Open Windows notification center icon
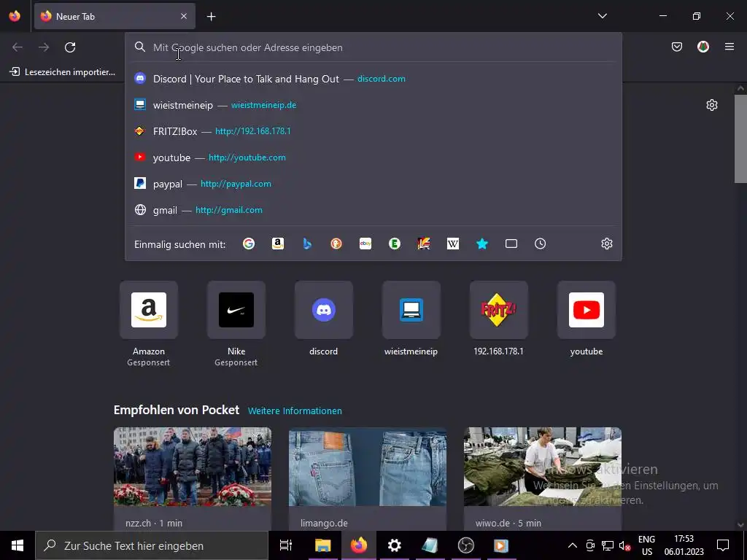The width and height of the screenshot is (747, 560). [723, 545]
